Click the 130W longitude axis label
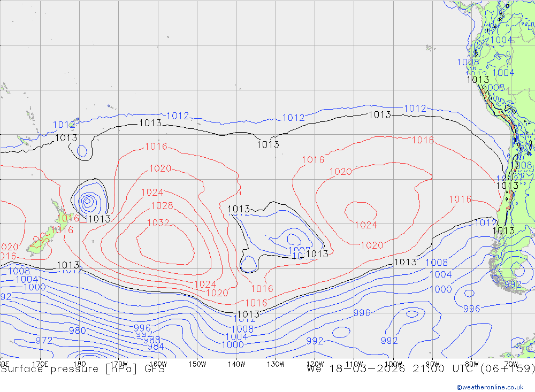 pyautogui.click(x=276, y=364)
